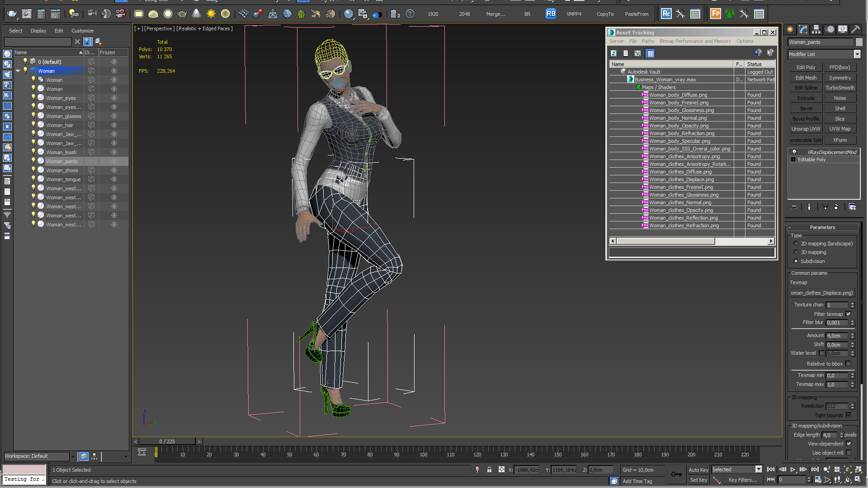The image size is (868, 488).
Task: Click the Rc plugin icon
Action: point(666,14)
